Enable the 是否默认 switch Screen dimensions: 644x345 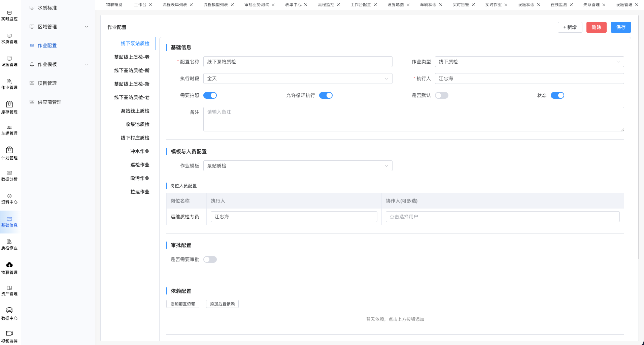pos(441,95)
